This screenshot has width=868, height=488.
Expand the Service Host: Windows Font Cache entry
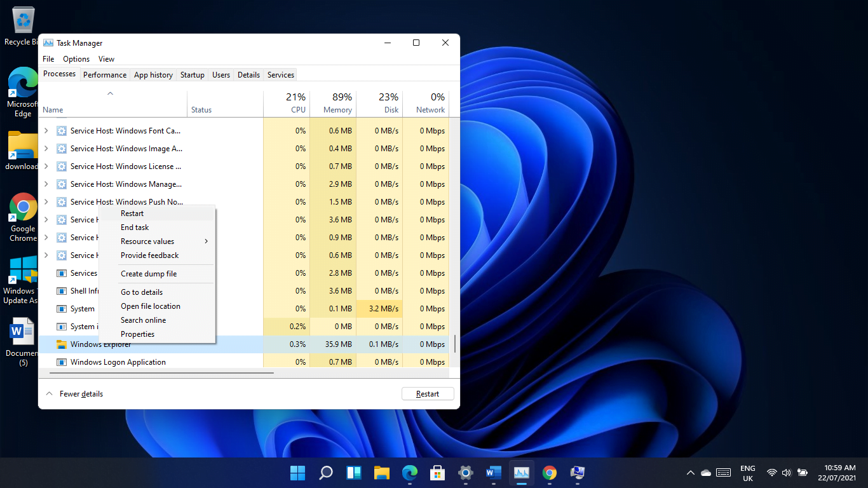[x=45, y=130]
